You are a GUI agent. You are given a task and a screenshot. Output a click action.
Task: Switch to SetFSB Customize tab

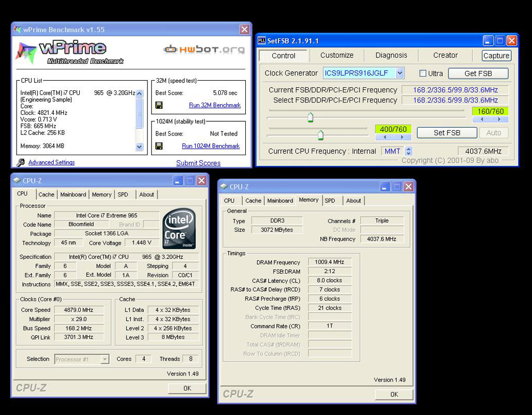coord(337,55)
